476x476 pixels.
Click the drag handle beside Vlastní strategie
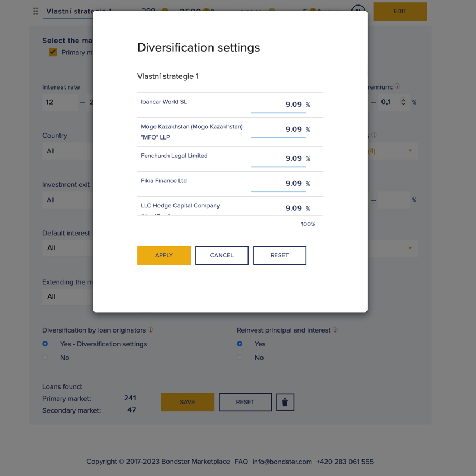pyautogui.click(x=36, y=12)
